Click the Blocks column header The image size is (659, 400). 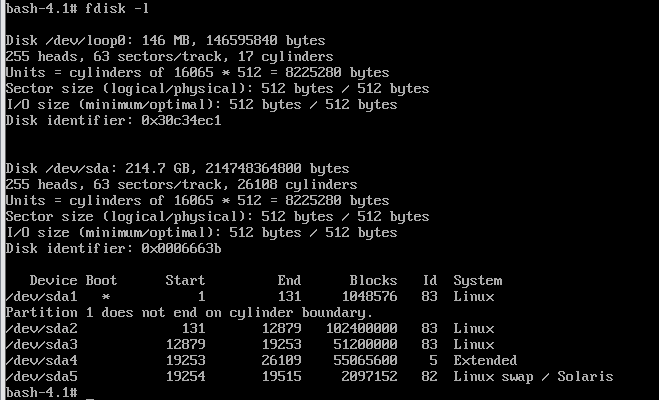(373, 280)
